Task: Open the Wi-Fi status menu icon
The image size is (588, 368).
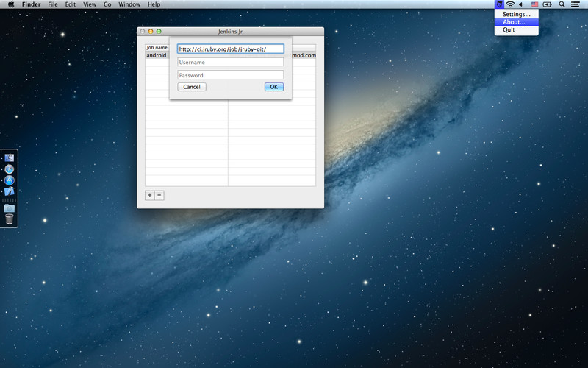Action: click(x=510, y=4)
